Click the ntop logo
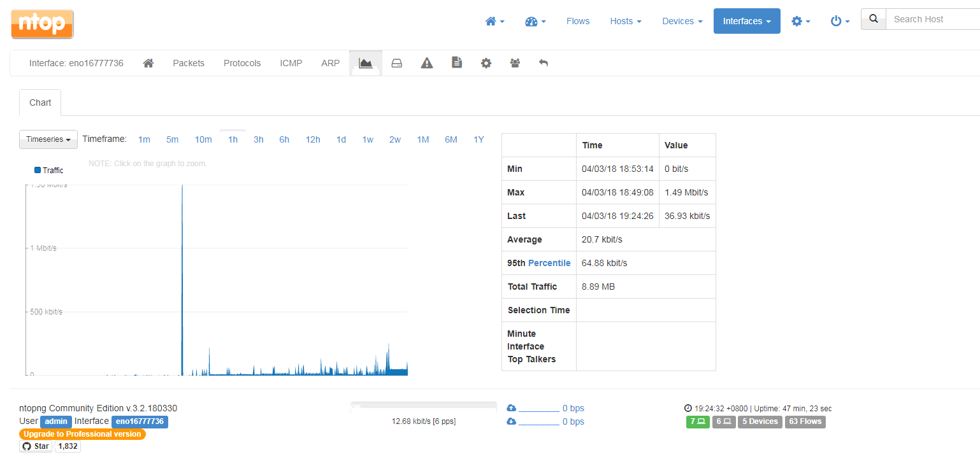The width and height of the screenshot is (980, 459). (x=42, y=24)
